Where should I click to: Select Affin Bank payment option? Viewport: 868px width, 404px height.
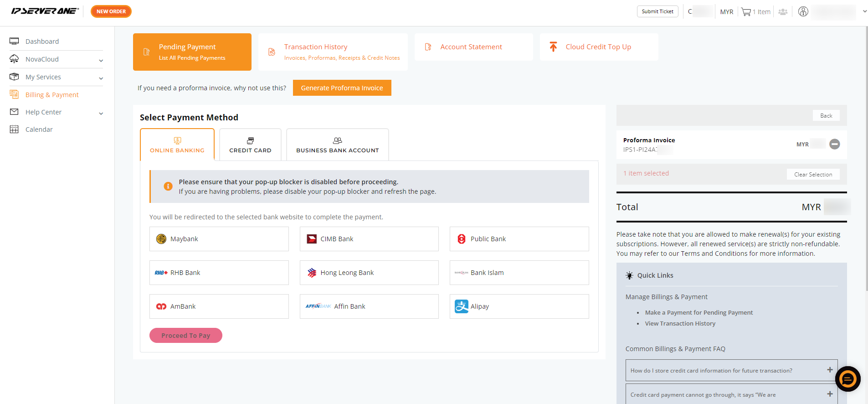[x=369, y=306]
